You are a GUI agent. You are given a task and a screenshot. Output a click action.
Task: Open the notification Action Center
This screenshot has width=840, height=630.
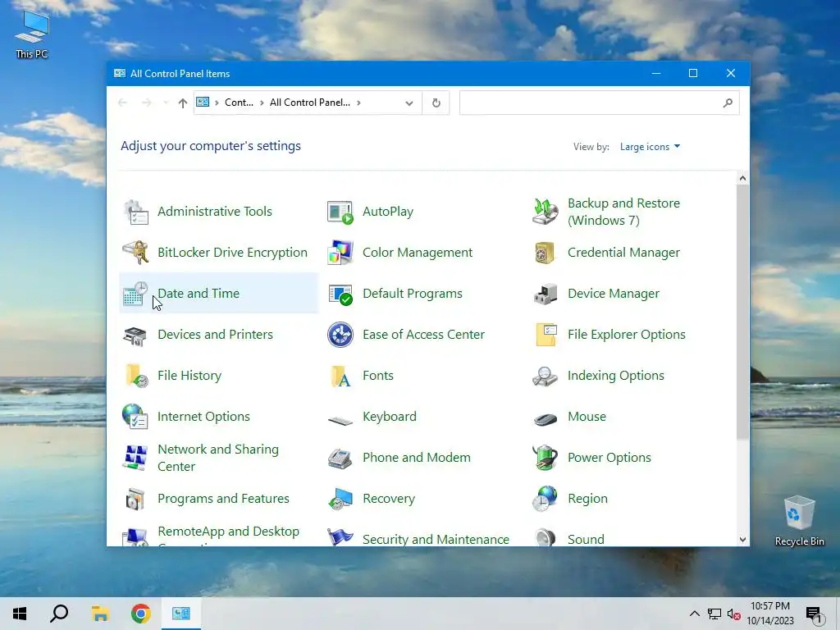(814, 614)
